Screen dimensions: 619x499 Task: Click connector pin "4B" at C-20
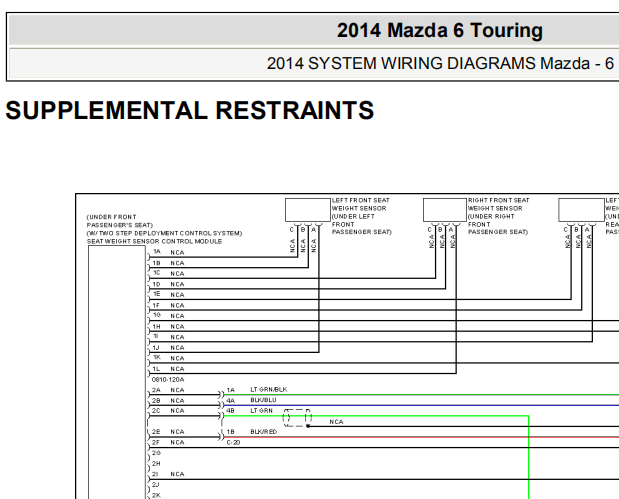231,411
